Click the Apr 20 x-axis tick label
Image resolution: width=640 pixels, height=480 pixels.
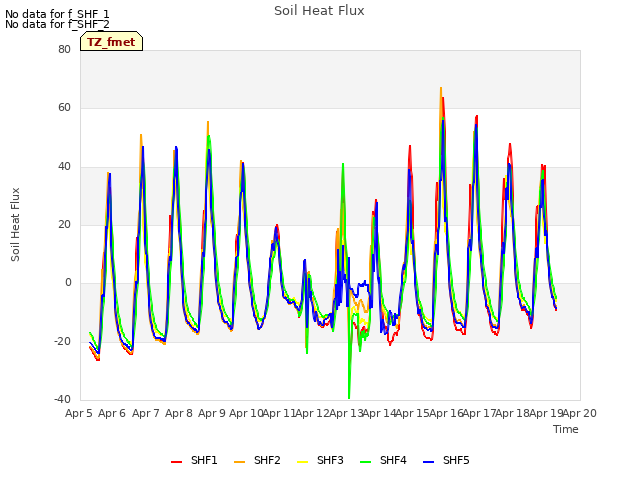pyautogui.click(x=580, y=413)
